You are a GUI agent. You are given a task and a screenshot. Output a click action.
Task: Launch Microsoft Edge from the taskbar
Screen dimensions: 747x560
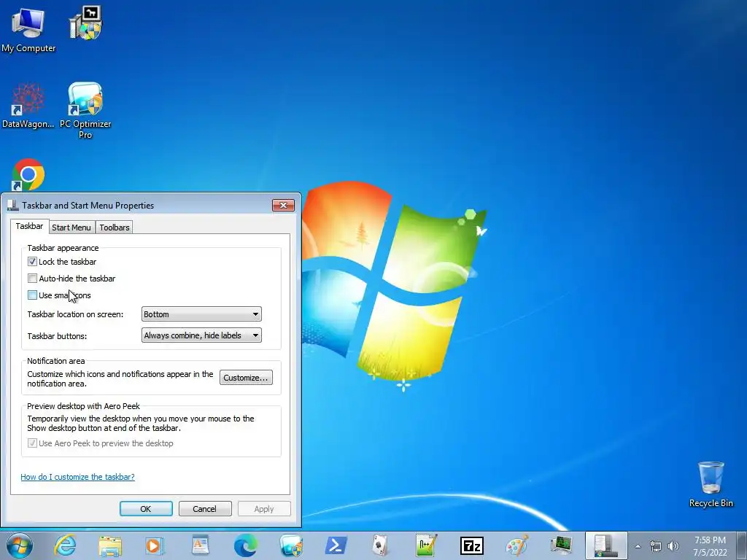(246, 545)
